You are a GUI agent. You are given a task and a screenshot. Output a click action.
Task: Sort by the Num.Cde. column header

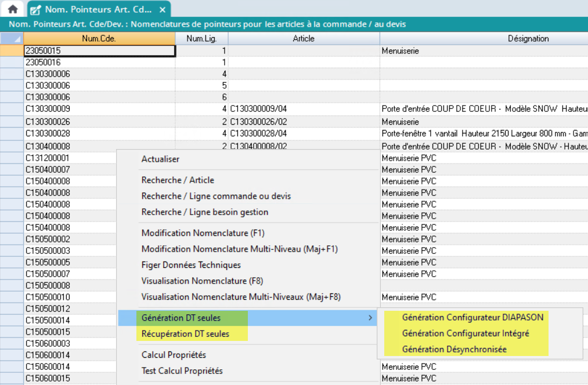point(99,39)
